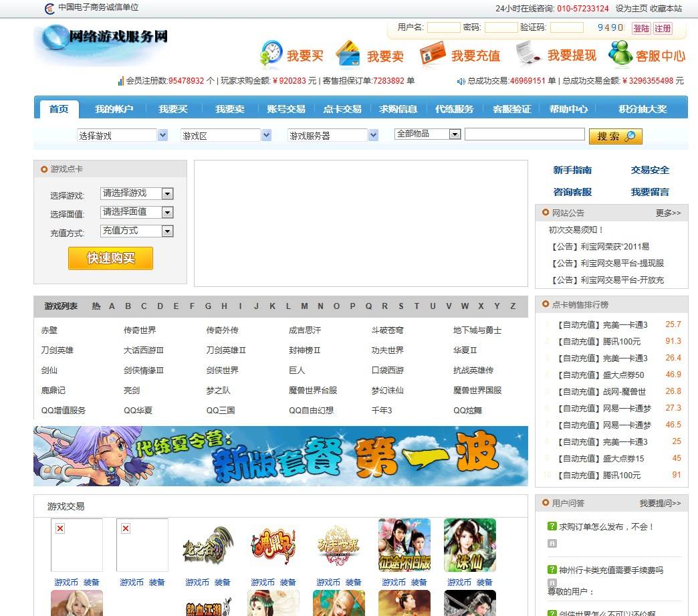This screenshot has width=698, height=616.
Task: Click 游戏币 under the 龙之谷 icon
Action: [197, 582]
